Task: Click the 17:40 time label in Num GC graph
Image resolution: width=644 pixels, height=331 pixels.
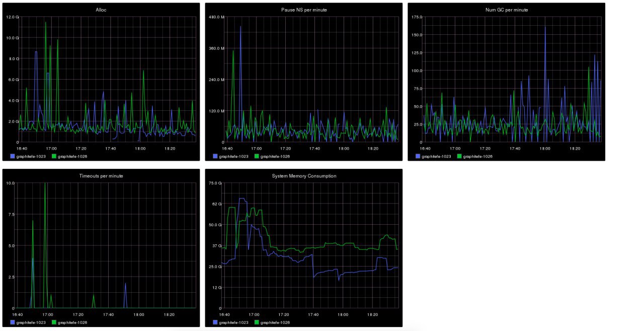Action: point(515,149)
